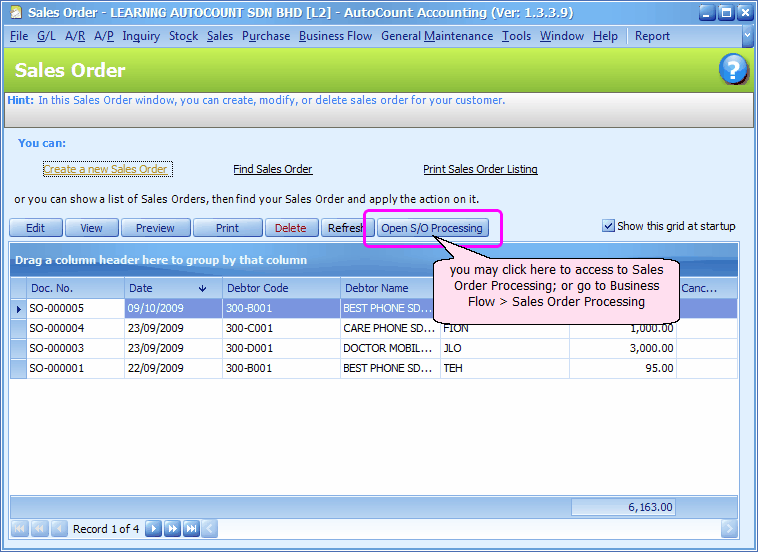Screen dimensions: 758x552
Task: Open the Tools menu
Action: point(516,36)
